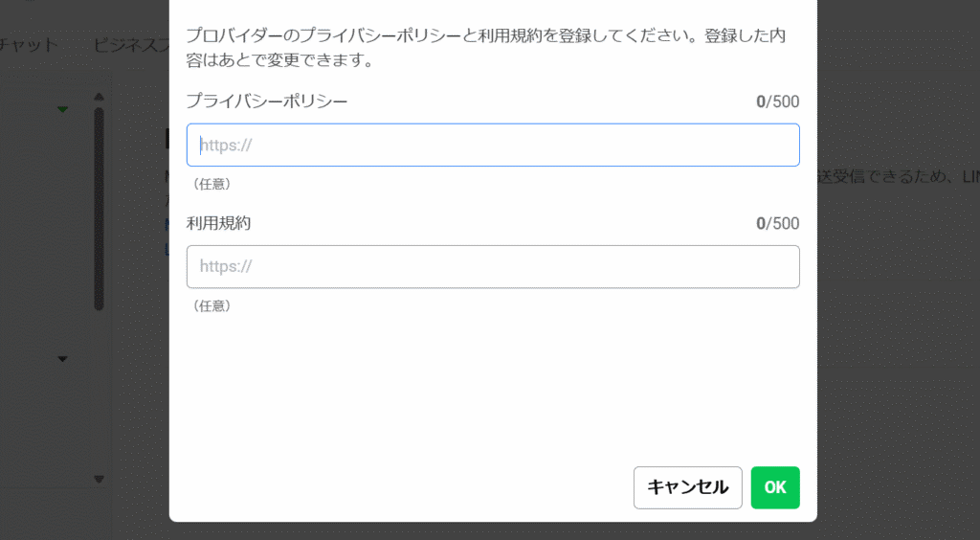Focus the プライバシーポリシー URL input field

[x=493, y=145]
